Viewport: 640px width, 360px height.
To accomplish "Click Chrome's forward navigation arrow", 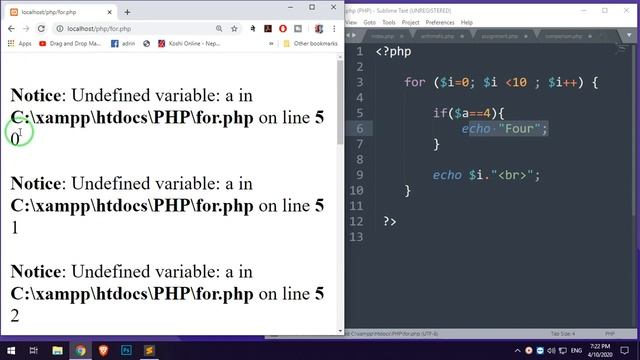I will pyautogui.click(x=26, y=29).
